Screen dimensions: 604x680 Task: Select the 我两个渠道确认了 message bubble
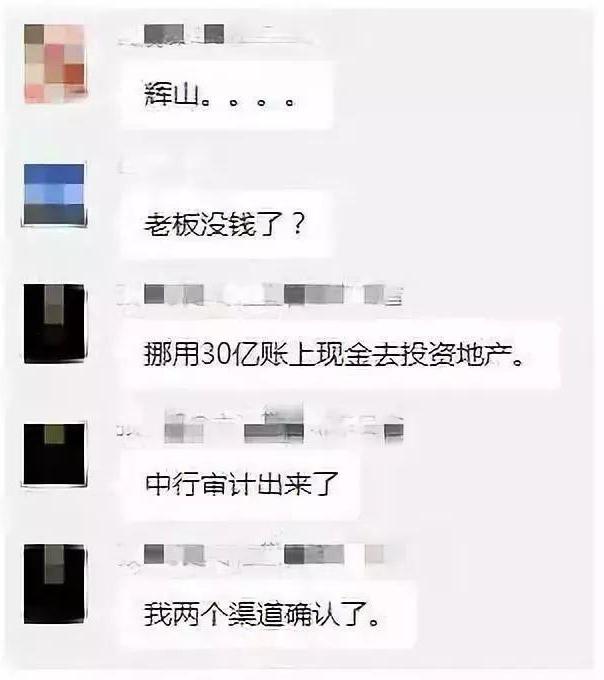[x=268, y=615]
